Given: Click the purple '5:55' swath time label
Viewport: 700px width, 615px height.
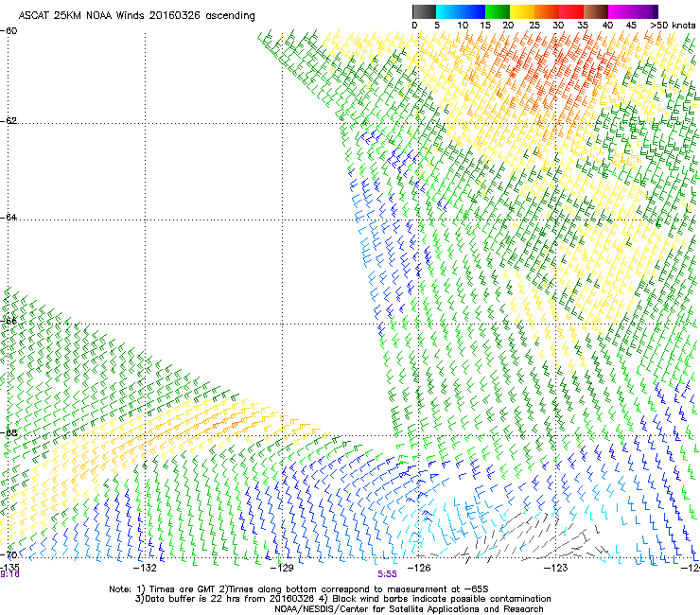Looking at the screenshot, I should point(387,574).
